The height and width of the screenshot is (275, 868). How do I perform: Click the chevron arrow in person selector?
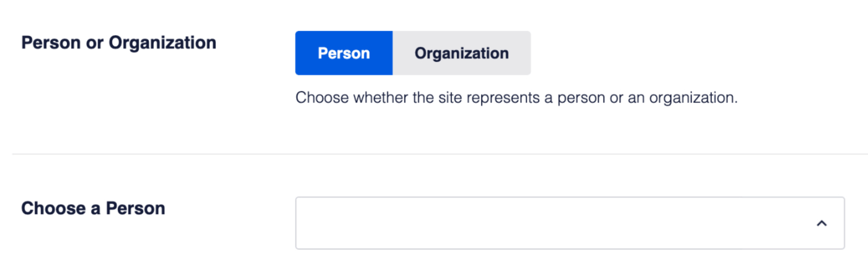coord(821,224)
